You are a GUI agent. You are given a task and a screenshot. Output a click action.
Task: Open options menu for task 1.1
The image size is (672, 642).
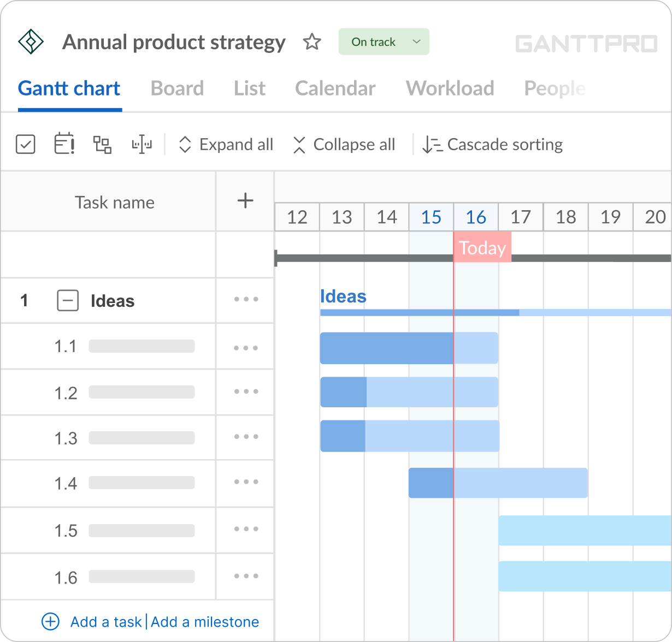[245, 347]
